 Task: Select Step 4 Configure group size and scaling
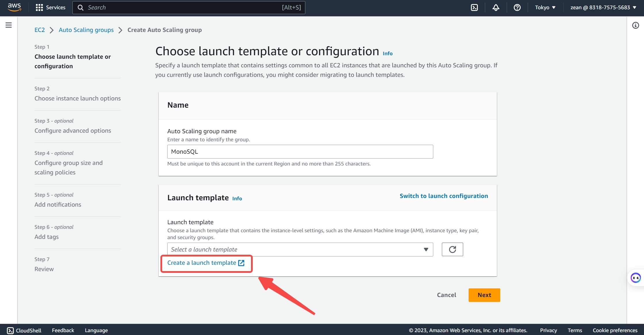coord(68,167)
